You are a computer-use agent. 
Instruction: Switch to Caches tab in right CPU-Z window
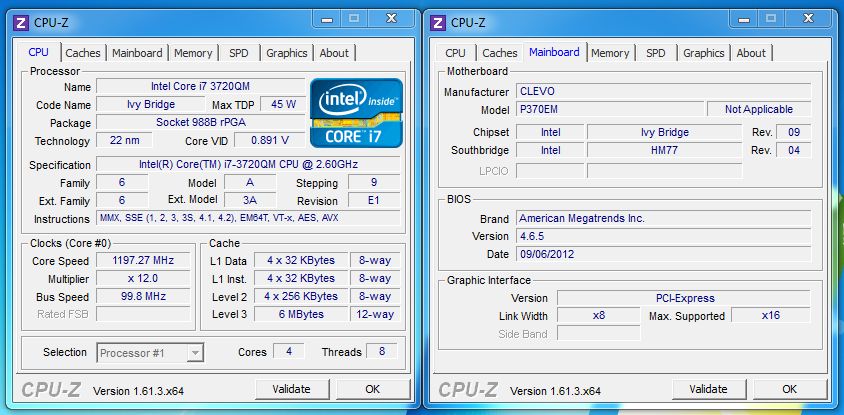[x=500, y=53]
